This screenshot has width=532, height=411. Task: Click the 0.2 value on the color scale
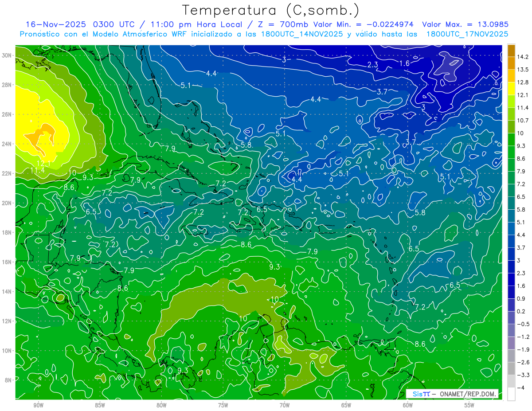pos(521,311)
